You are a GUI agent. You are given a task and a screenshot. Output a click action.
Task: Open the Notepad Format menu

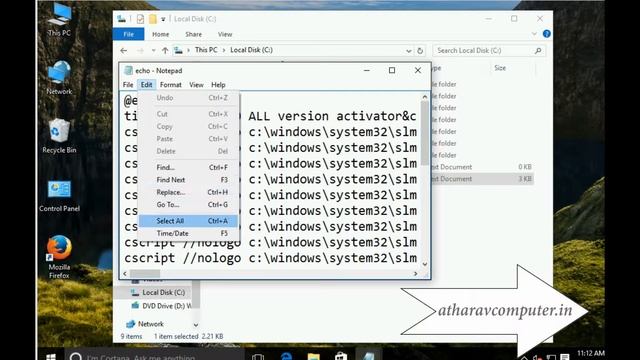171,85
